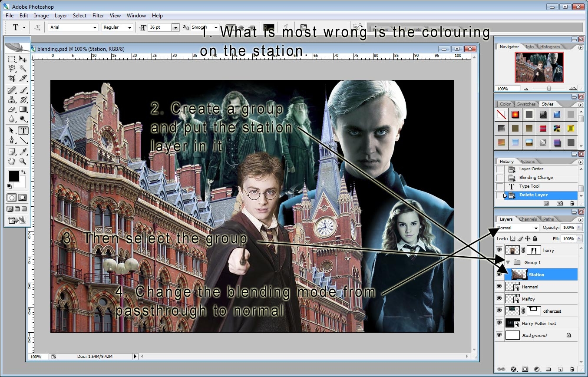Image resolution: width=588 pixels, height=377 pixels.
Task: Toggle lock all for layer
Action: pos(535,238)
